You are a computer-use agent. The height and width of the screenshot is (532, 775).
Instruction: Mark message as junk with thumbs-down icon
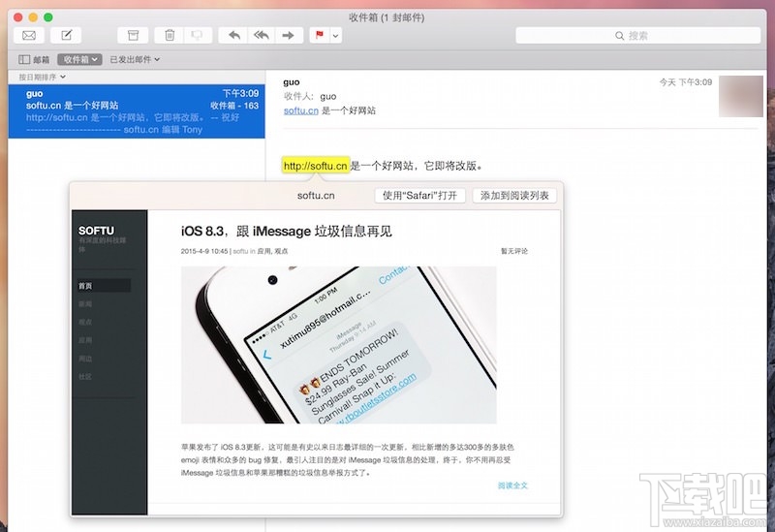point(198,35)
